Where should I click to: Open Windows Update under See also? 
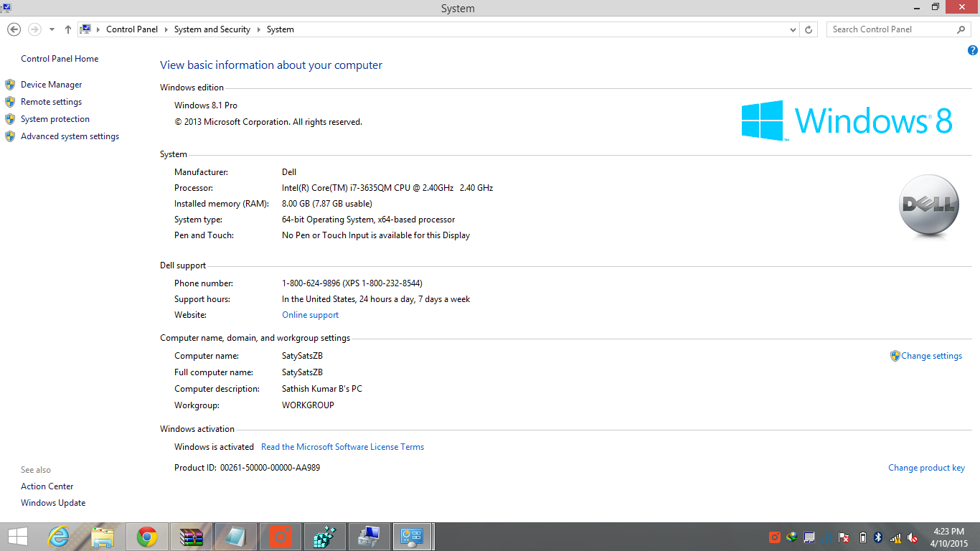point(53,503)
